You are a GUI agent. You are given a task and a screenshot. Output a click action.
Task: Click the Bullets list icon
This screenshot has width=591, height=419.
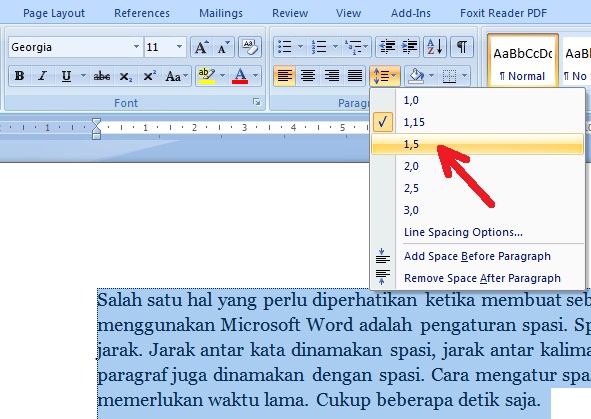pos(285,47)
